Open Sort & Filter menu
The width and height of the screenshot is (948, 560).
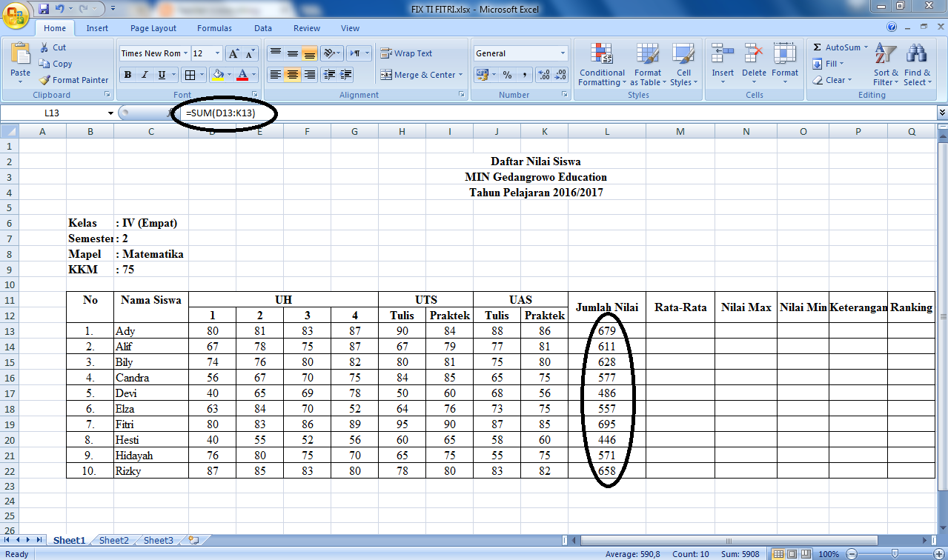pos(885,65)
